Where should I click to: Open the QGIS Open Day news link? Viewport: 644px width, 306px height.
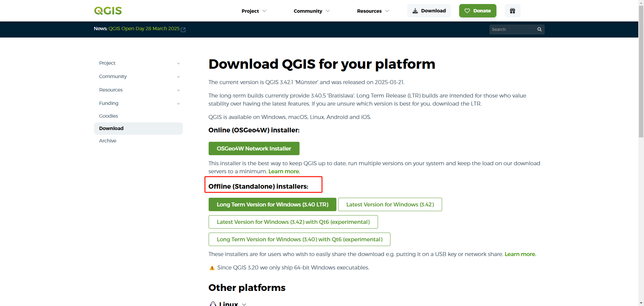click(x=144, y=28)
